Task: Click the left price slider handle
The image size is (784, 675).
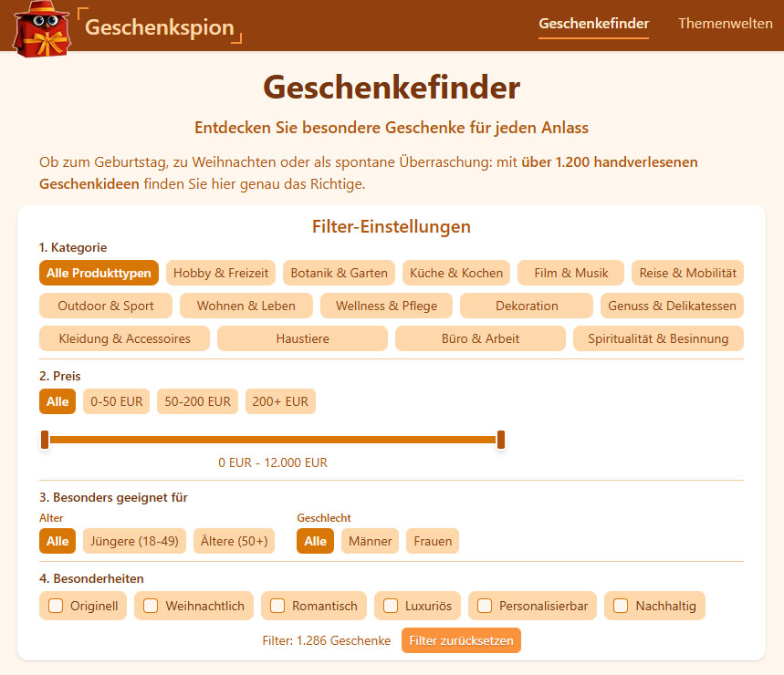Action: [45, 440]
